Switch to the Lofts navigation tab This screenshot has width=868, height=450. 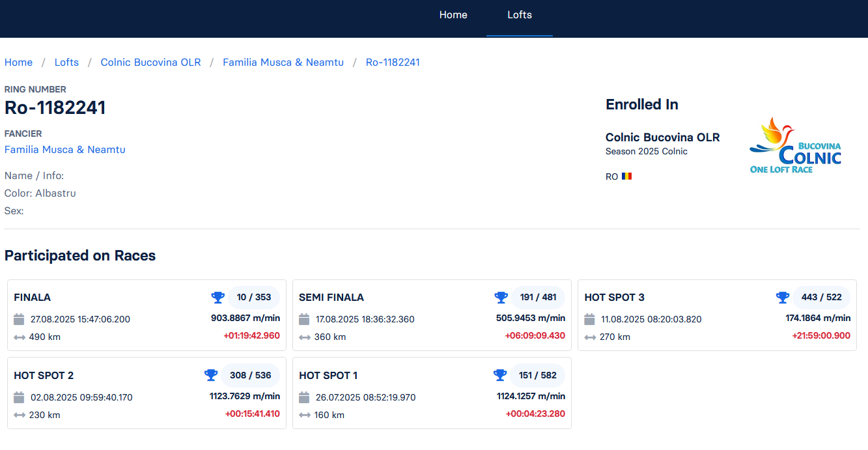point(520,15)
